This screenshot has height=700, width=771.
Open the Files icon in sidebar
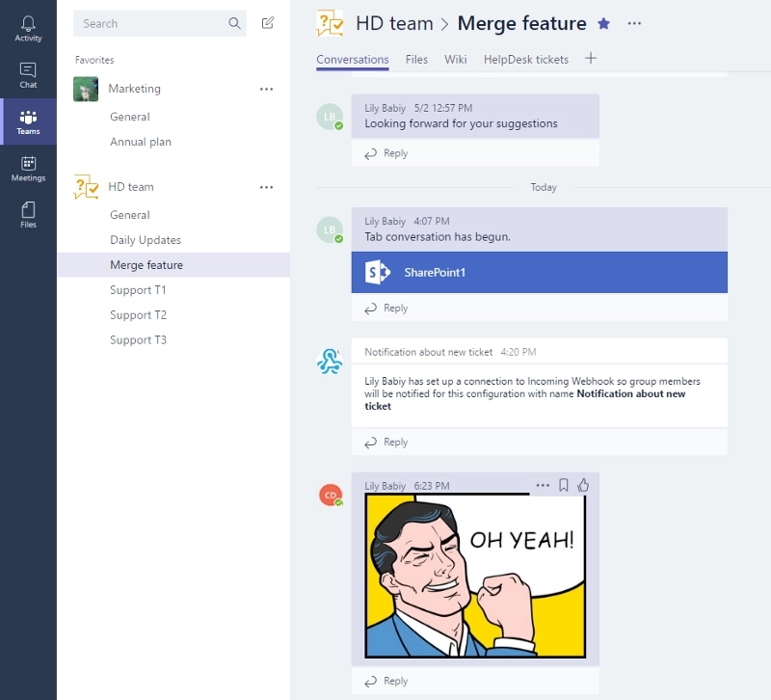coord(28,215)
